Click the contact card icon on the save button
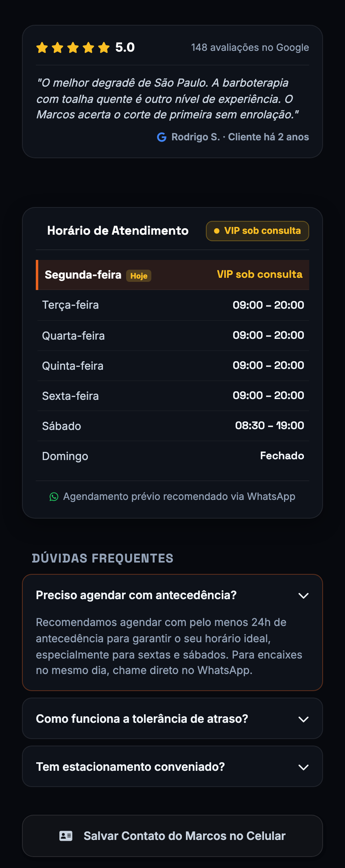 point(66,836)
